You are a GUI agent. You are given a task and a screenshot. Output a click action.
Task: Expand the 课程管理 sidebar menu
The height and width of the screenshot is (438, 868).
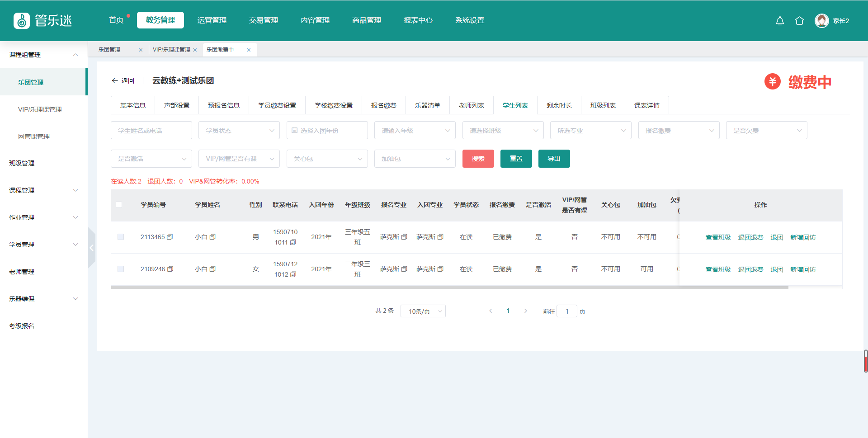tap(43, 190)
